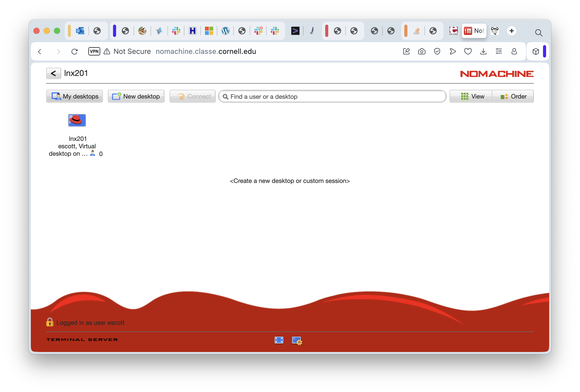Open the display settings icon in footer
The image size is (580, 392).
click(x=297, y=341)
